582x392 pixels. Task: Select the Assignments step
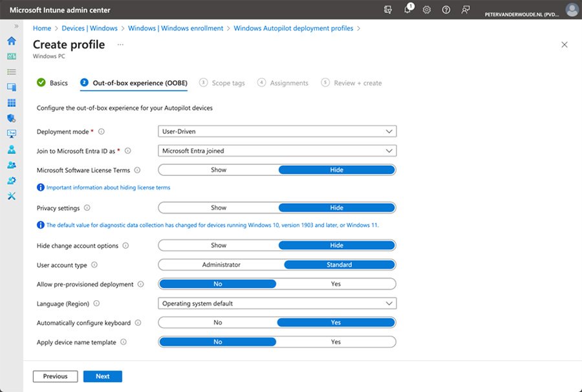click(290, 83)
